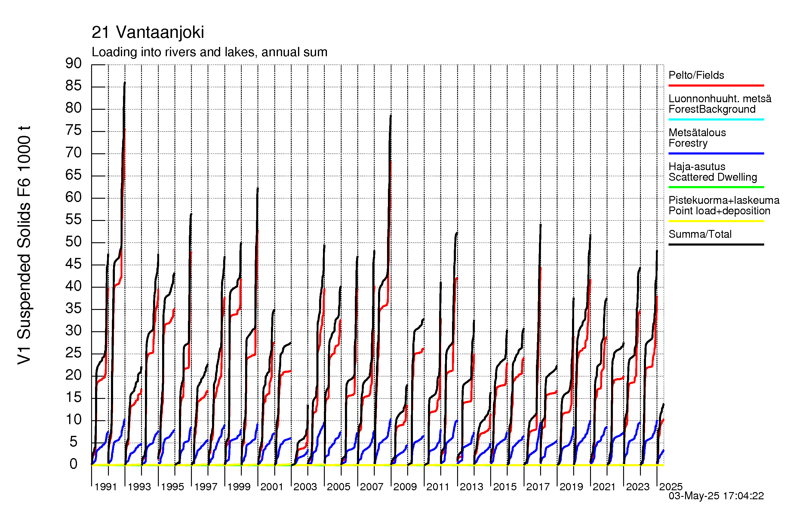812x511 pixels.
Task: Click the yellow Point load+deposition legend line
Action: pos(716,221)
